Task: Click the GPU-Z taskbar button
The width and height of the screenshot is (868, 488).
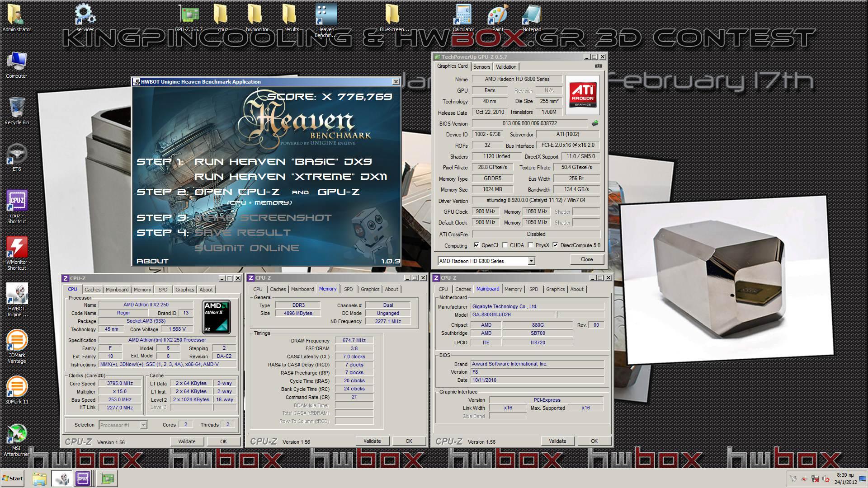Action: (108, 479)
